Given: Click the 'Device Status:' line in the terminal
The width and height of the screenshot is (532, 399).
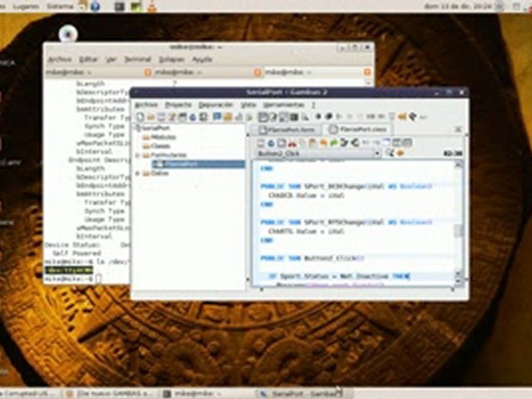Looking at the screenshot, I should point(73,244).
